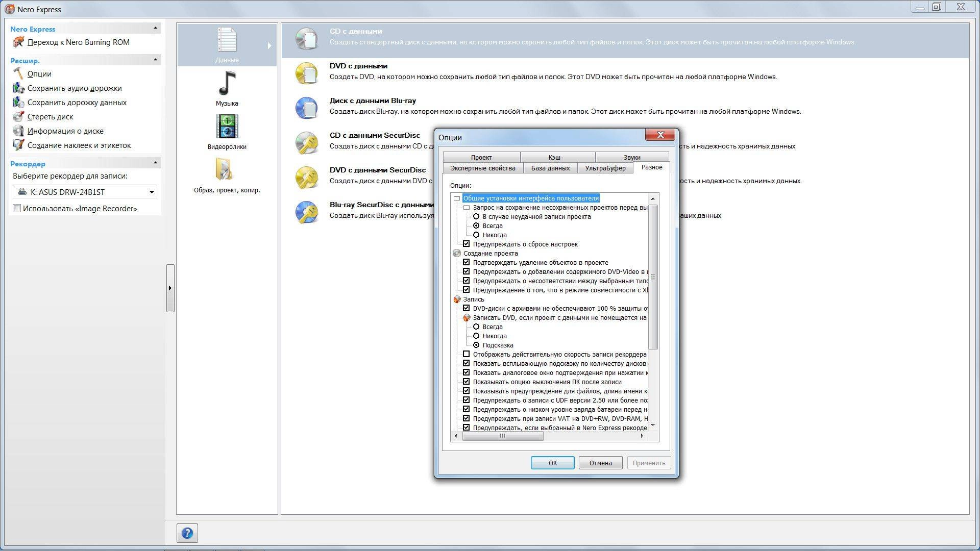Click the Сохранить дорожку данных icon

coord(18,103)
